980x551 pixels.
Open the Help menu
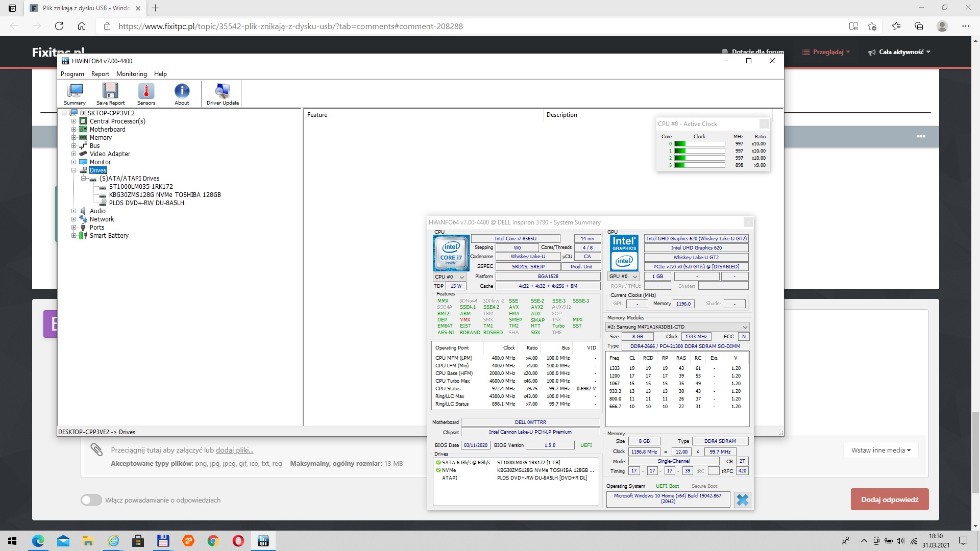(x=160, y=74)
